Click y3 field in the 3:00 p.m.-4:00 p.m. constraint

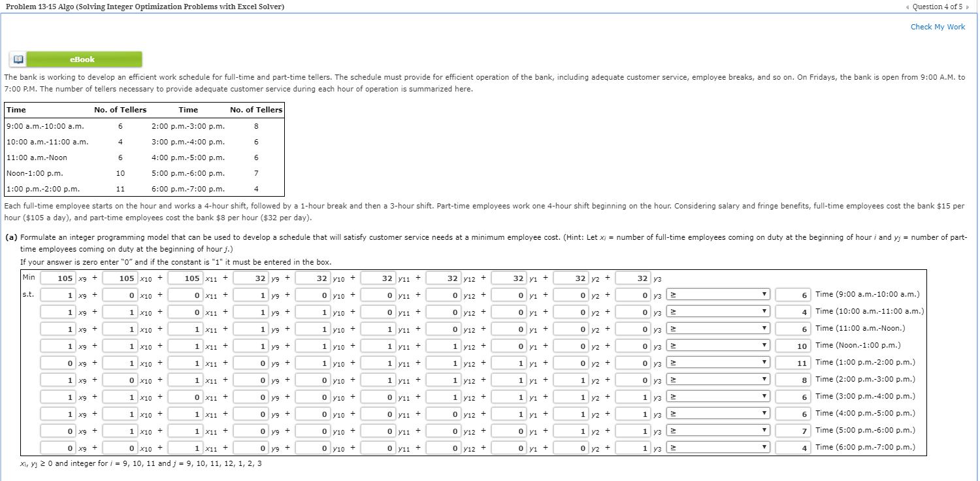coord(633,397)
